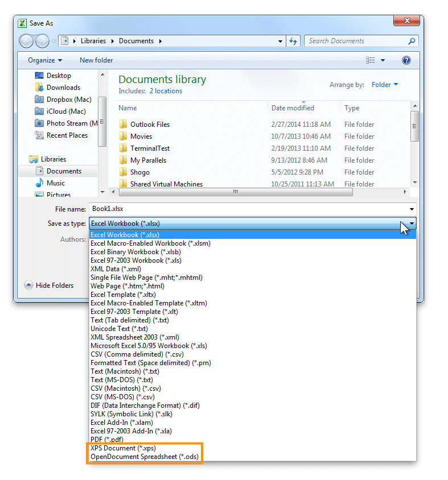Click the Outlook Files folder icon

coord(123,125)
